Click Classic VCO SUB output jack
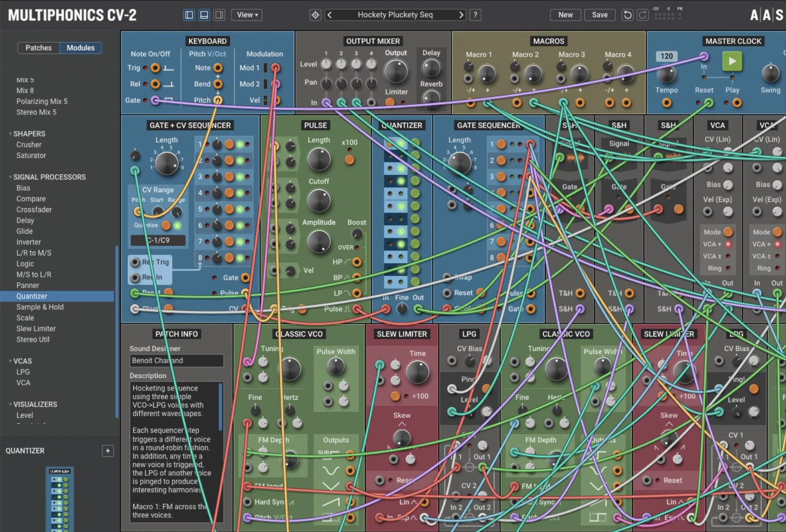The width and height of the screenshot is (786, 532). 350,455
